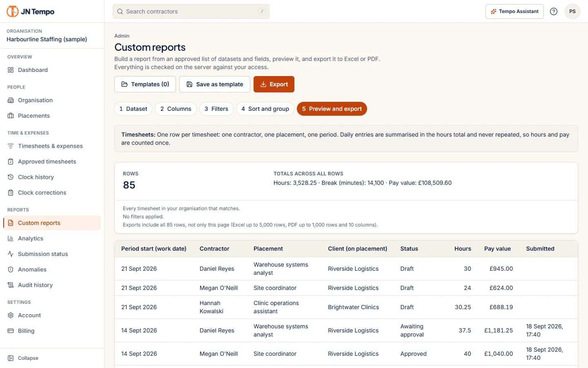This screenshot has height=368, width=588.
Task: Click the Clock history icon
Action: click(x=11, y=177)
